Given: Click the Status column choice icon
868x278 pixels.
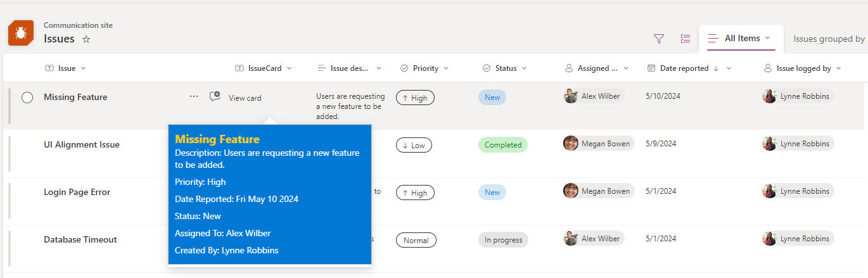Looking at the screenshot, I should (x=487, y=68).
